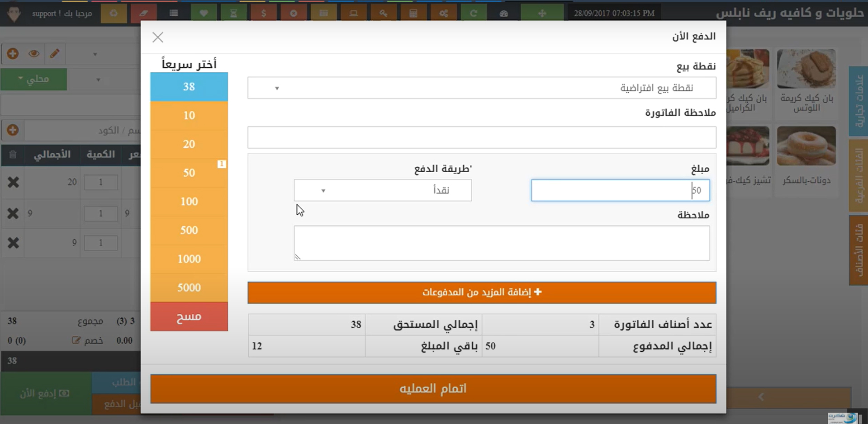Screen dimensions: 868x424
Task: Click إضافة المزيد من المدفوعات button
Action: tap(481, 292)
